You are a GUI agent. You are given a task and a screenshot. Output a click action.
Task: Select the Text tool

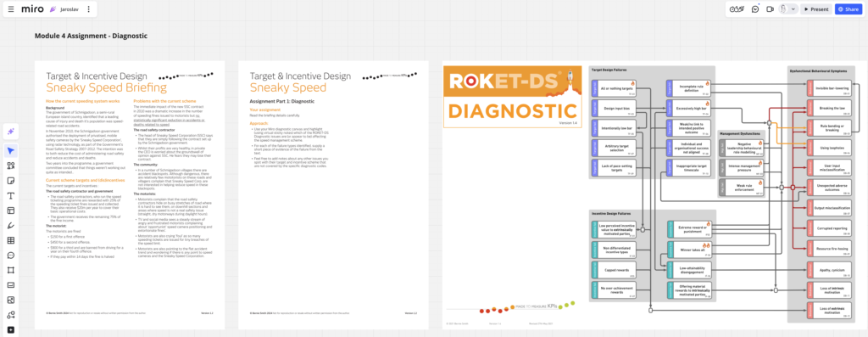(x=10, y=195)
